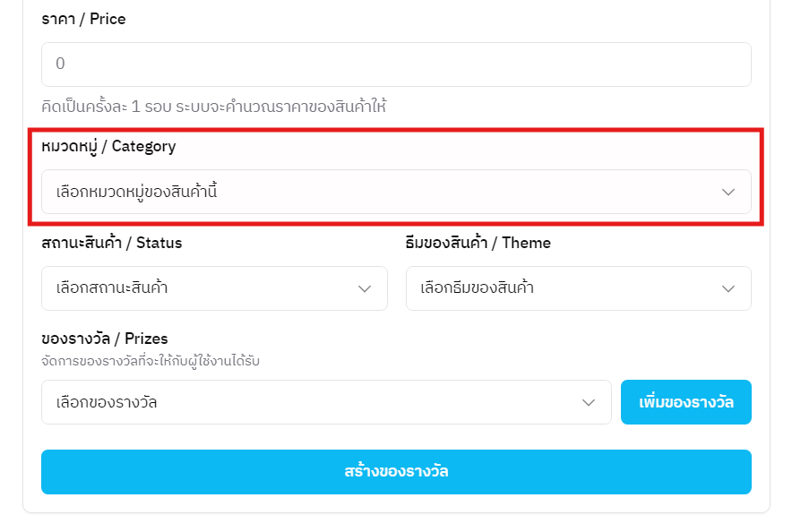Click the ธีมของสินค้า / Theme label
The height and width of the screenshot is (532, 792).
(x=478, y=243)
